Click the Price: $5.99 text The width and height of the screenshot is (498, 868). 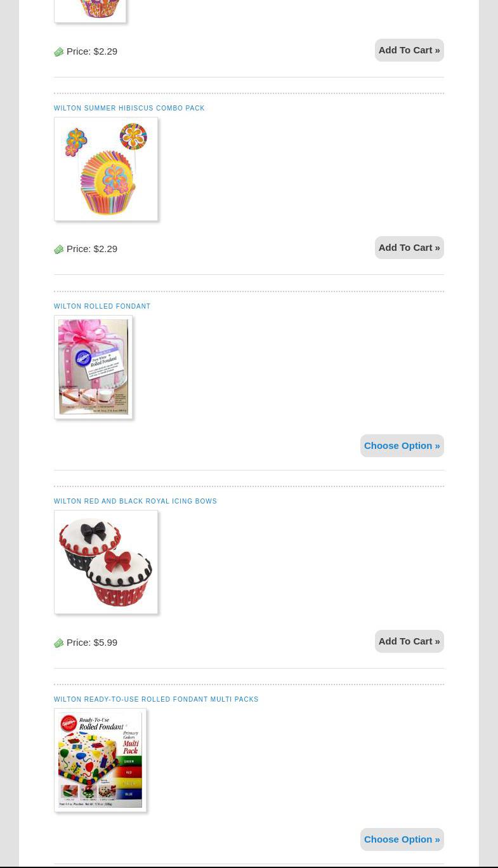coord(92,643)
